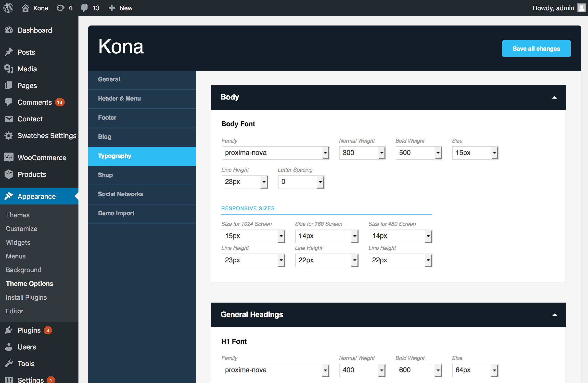The image size is (588, 383).
Task: Switch to Header & Menu tab
Action: pyautogui.click(x=142, y=99)
